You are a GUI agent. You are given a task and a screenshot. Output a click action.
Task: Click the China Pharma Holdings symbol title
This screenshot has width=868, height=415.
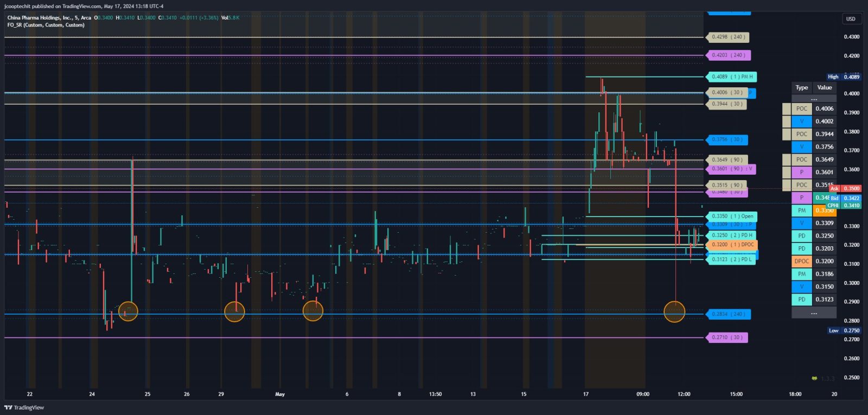click(49, 18)
